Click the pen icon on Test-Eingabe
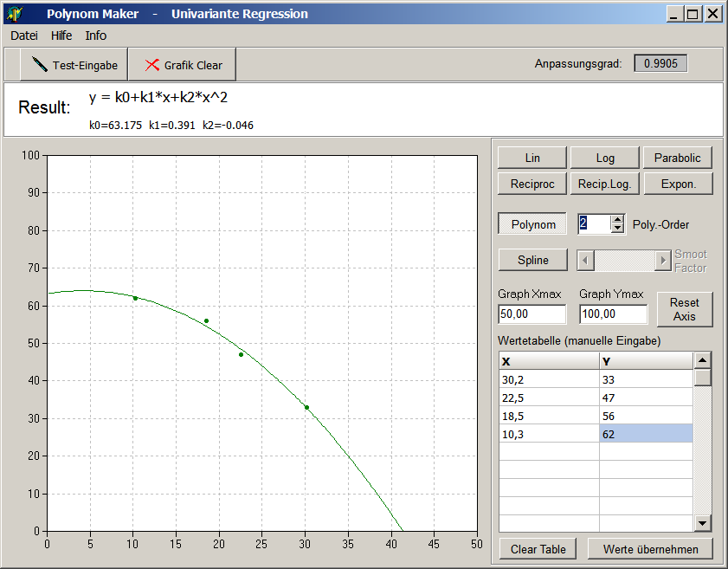This screenshot has height=569, width=728. (40, 65)
